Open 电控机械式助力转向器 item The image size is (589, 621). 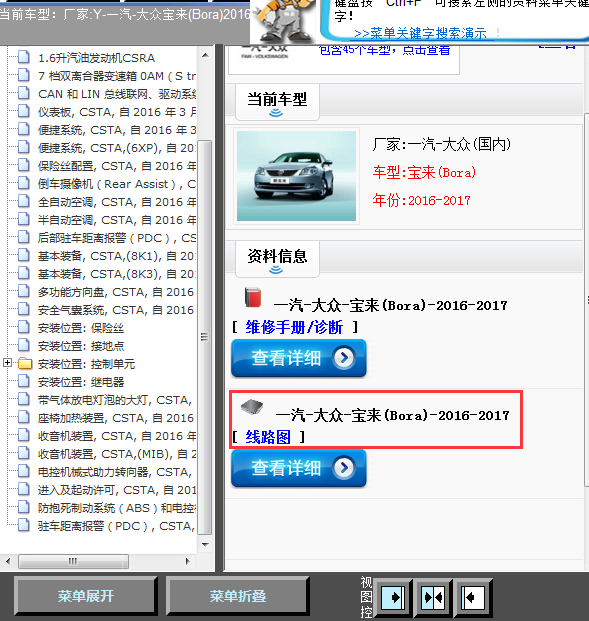click(x=115, y=472)
